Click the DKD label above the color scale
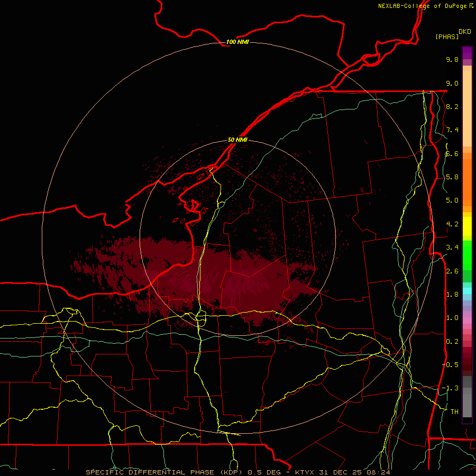476x476 pixels. click(x=465, y=32)
